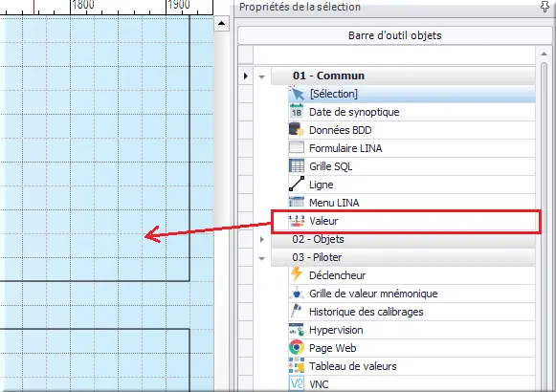Pick the Ligne line drawing icon

[297, 185]
